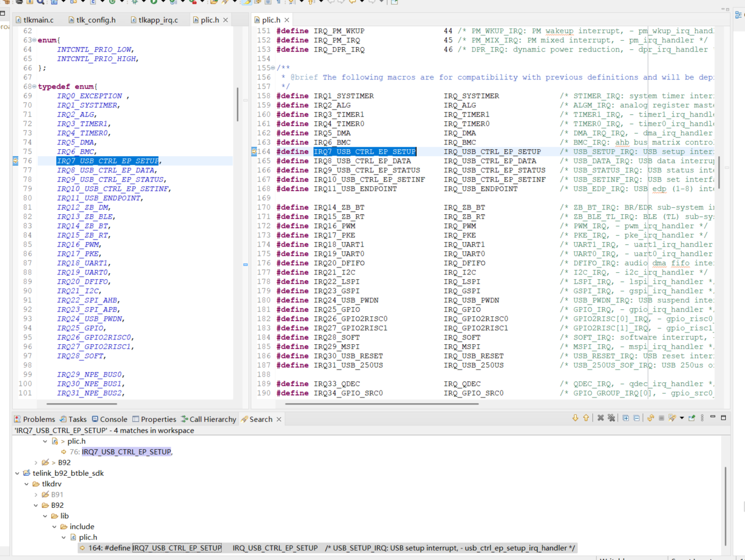745x560 pixels.
Task: Collapse plic.h node under include
Action: coord(64,537)
